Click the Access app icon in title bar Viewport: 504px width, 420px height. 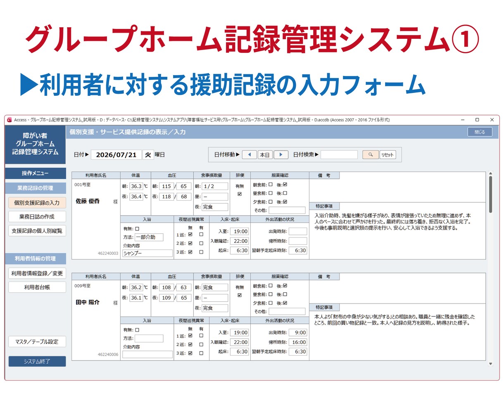[x=10, y=120]
